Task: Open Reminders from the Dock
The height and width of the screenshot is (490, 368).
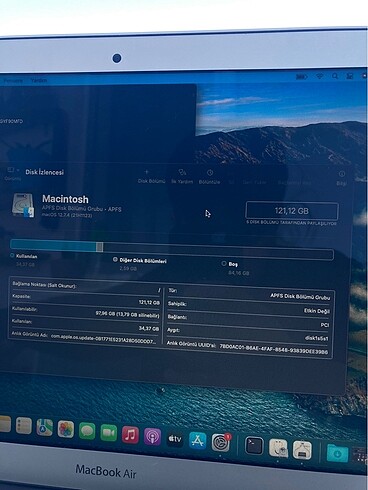Action: pos(24,426)
